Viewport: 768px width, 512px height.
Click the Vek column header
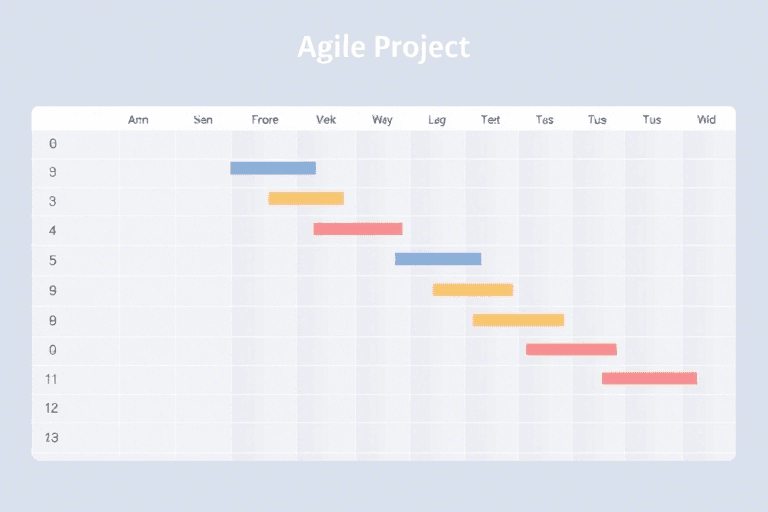(x=326, y=120)
